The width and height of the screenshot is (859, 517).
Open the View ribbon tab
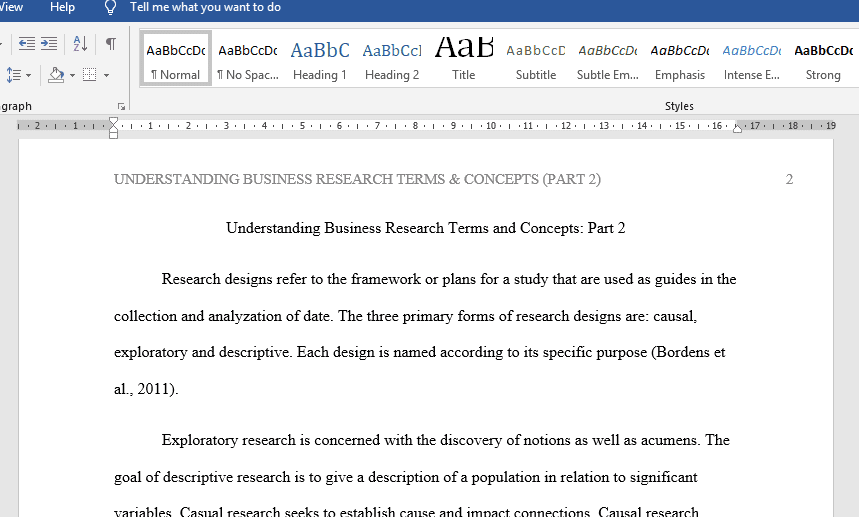coord(11,7)
